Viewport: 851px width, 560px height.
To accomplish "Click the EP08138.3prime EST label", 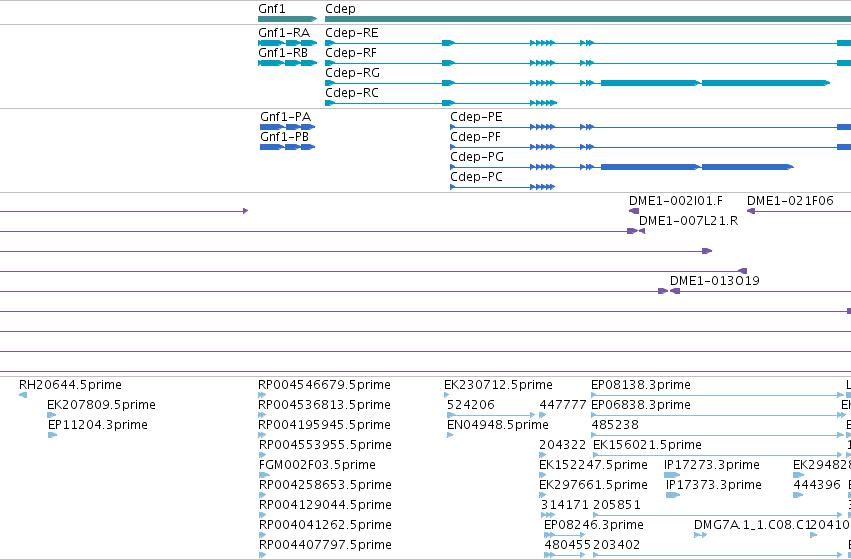I will tap(641, 385).
